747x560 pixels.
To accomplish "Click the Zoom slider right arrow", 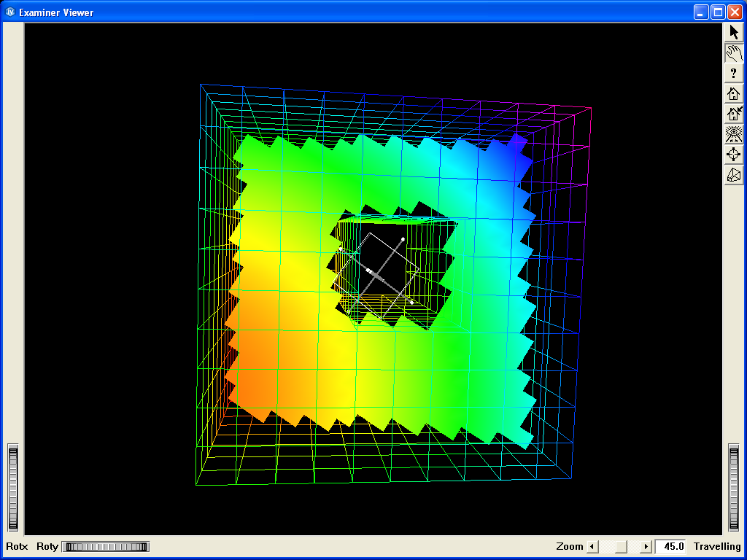I will click(646, 547).
